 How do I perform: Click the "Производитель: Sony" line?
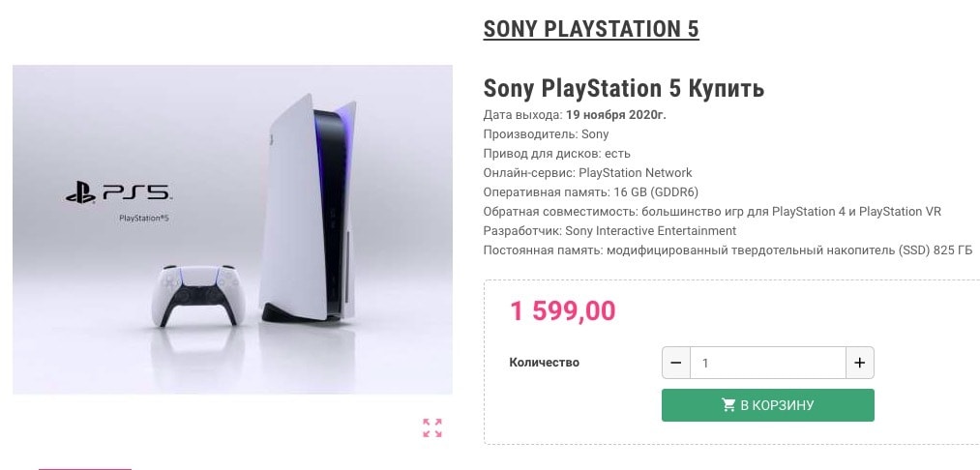(x=546, y=134)
